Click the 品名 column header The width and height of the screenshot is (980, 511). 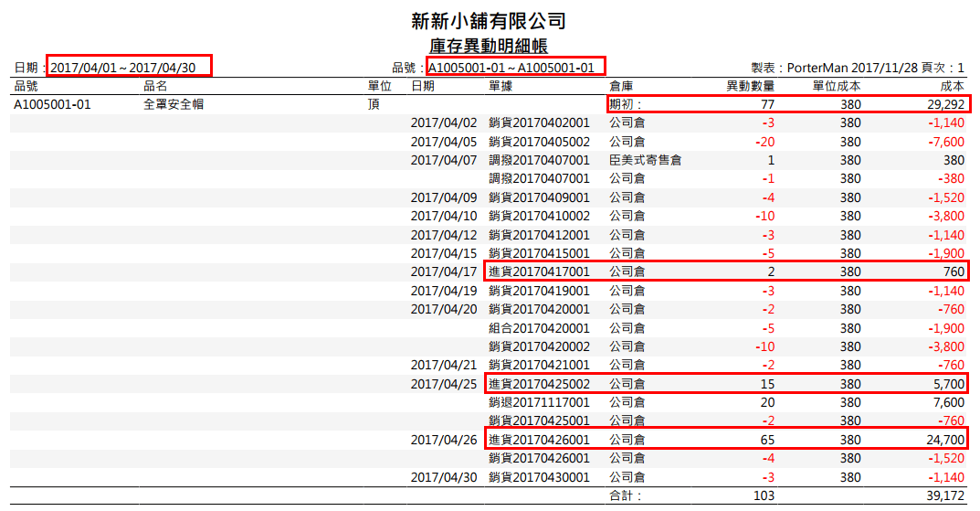155,86
